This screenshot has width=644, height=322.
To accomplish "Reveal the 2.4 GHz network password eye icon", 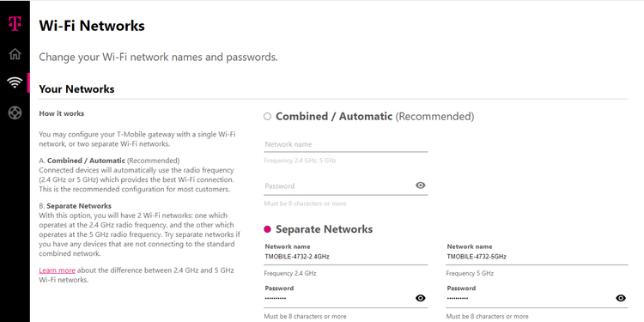I will click(420, 298).
